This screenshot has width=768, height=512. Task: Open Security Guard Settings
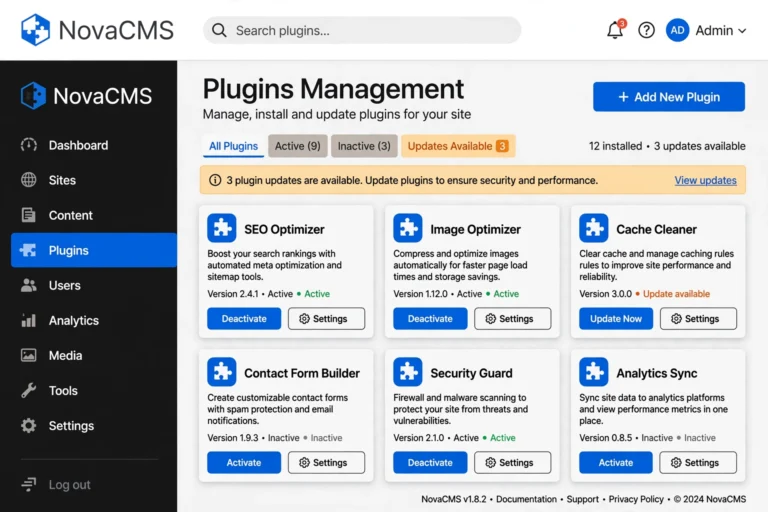(x=512, y=463)
